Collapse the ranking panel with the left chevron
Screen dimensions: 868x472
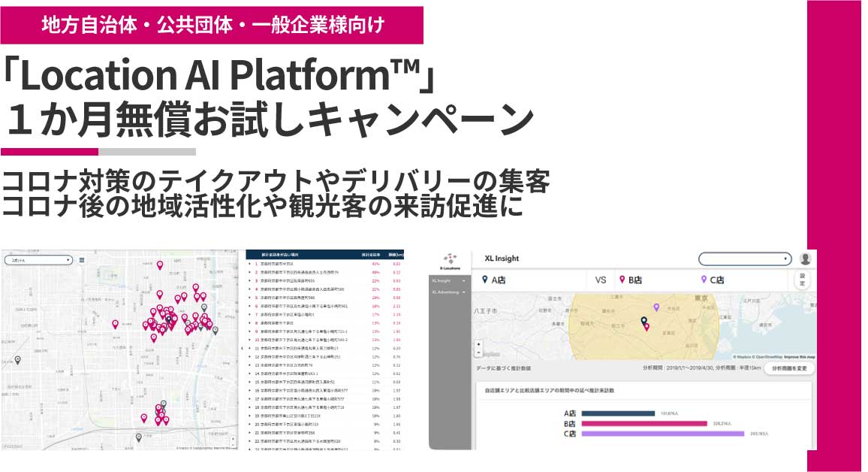242,349
